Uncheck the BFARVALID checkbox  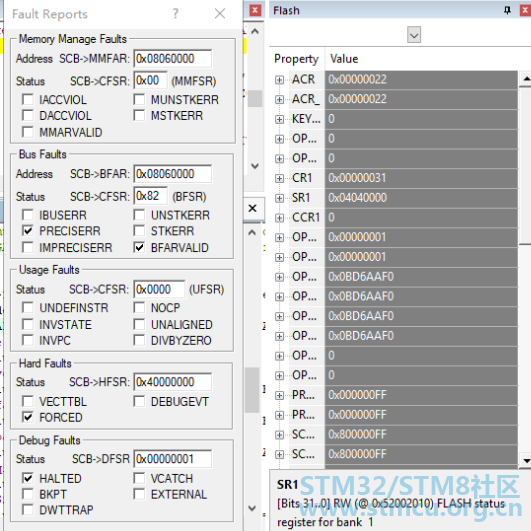(139, 247)
